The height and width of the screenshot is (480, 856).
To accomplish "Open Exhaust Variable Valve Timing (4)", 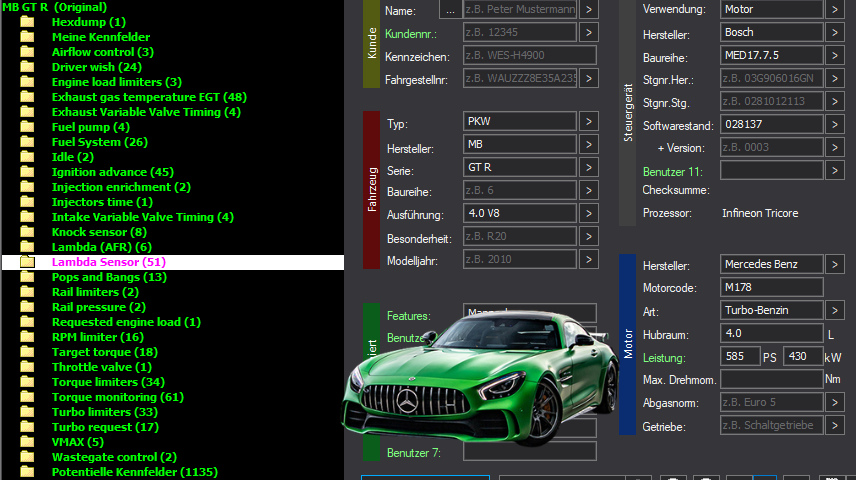I will click(x=146, y=112).
